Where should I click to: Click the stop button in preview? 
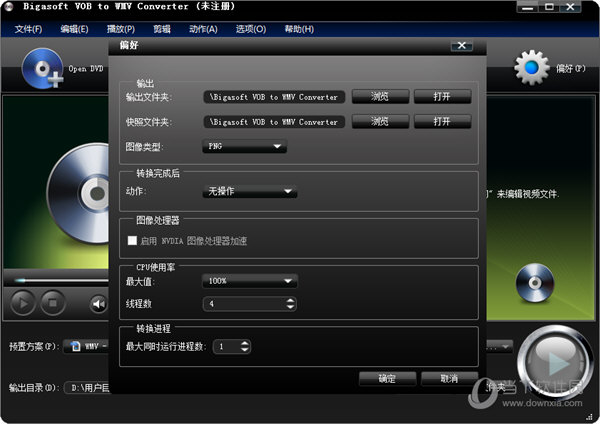click(53, 303)
